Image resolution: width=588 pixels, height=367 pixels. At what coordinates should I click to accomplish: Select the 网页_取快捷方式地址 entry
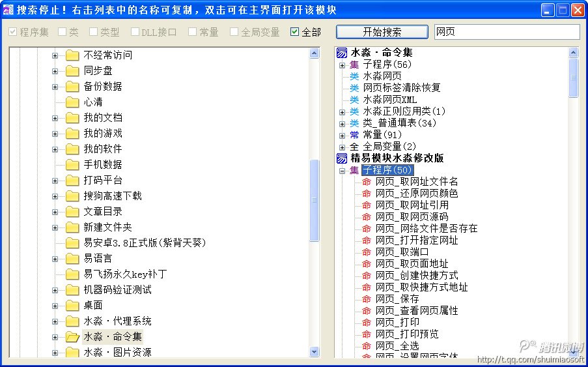click(421, 287)
